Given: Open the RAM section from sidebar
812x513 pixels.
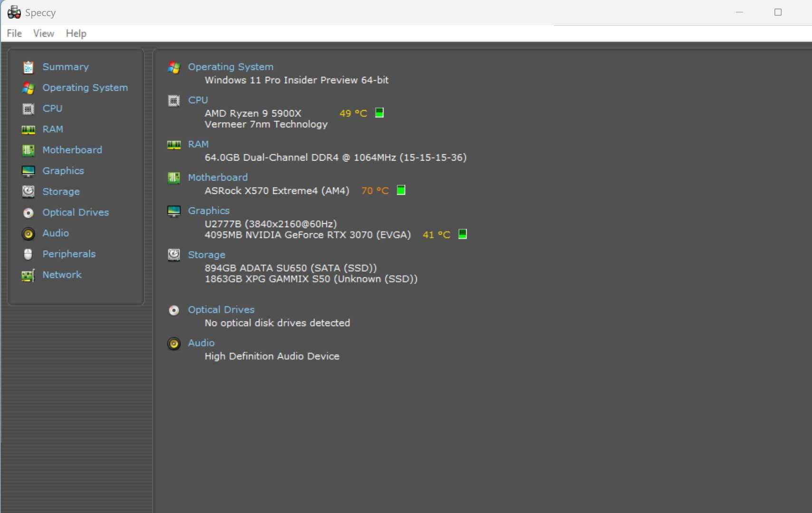Looking at the screenshot, I should pyautogui.click(x=53, y=129).
